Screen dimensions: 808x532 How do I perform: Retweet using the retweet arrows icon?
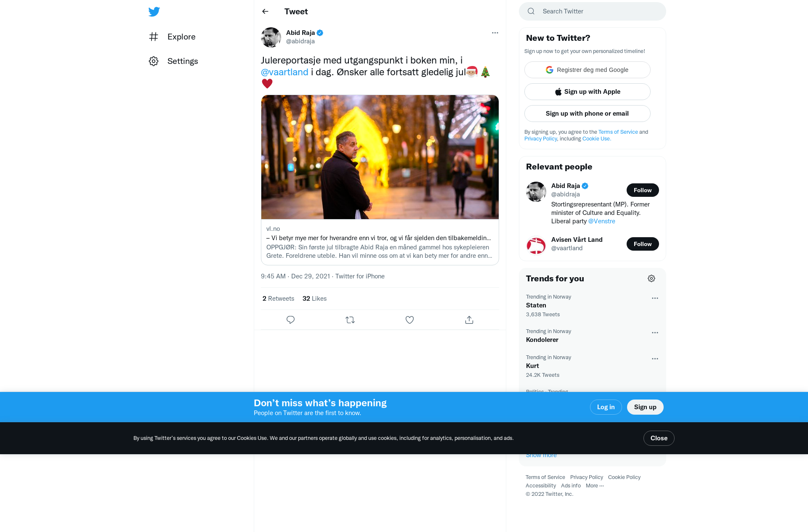click(350, 320)
